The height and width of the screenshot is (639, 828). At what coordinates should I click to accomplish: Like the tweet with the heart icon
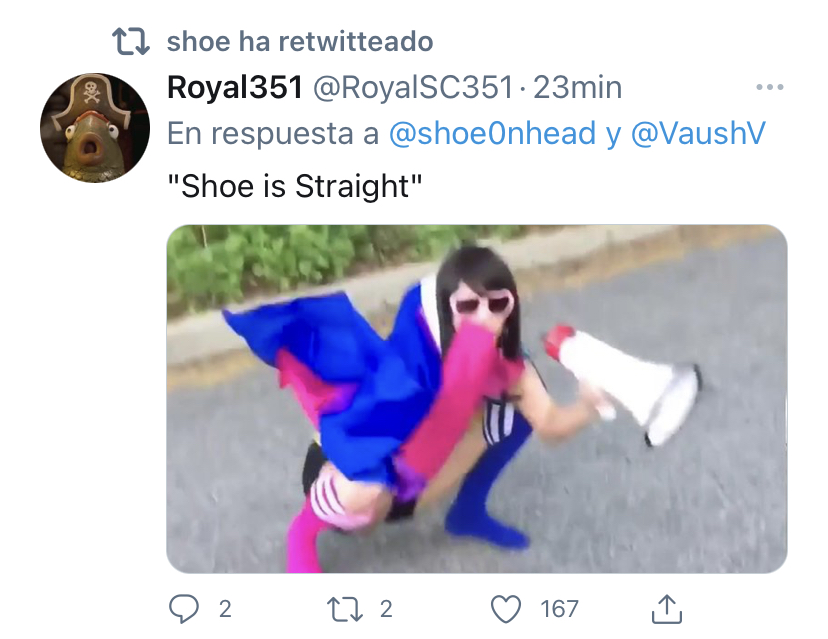coord(506,609)
